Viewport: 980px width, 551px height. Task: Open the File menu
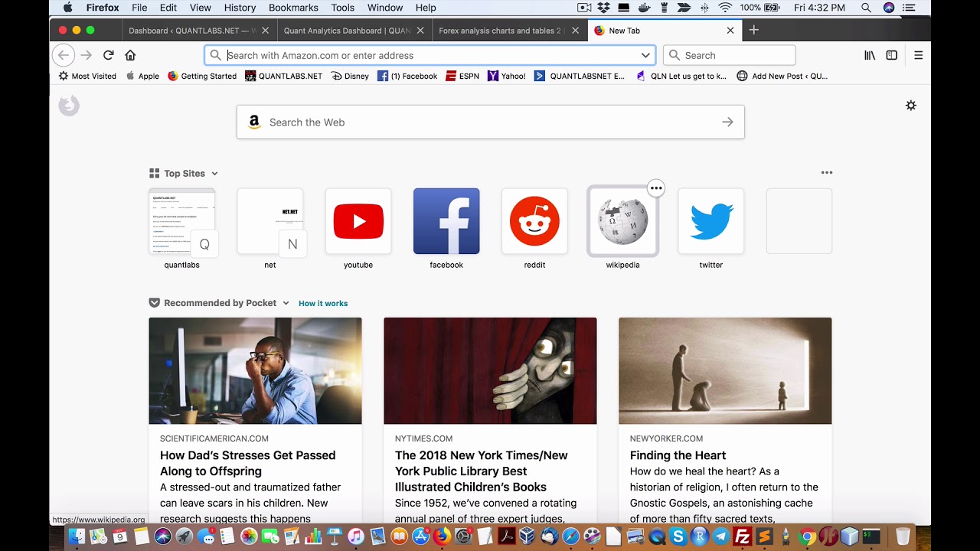click(139, 8)
